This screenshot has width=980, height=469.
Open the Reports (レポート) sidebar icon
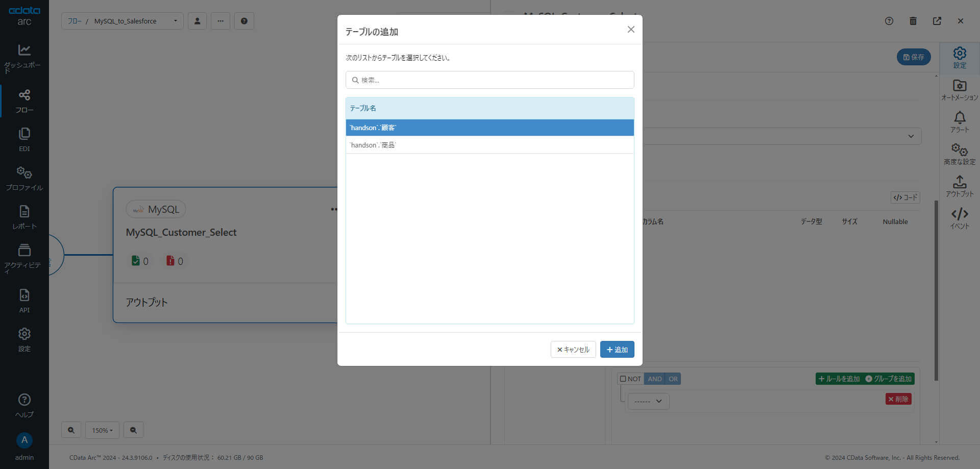pyautogui.click(x=24, y=212)
